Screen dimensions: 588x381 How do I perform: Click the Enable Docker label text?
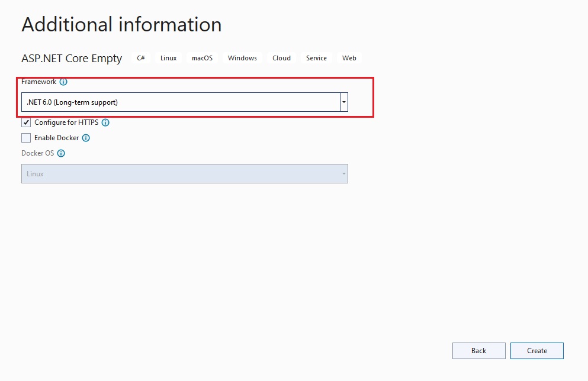coord(57,138)
